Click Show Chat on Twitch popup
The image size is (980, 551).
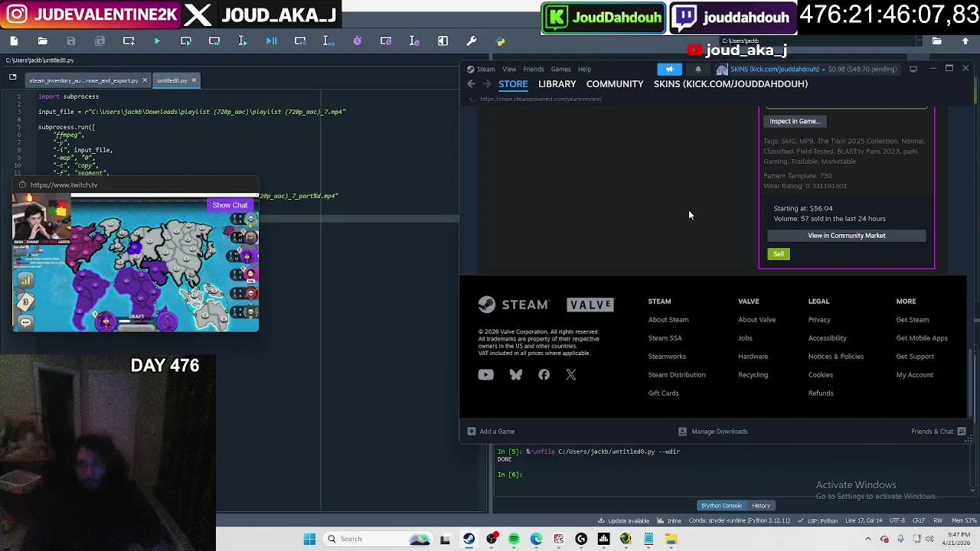point(230,205)
